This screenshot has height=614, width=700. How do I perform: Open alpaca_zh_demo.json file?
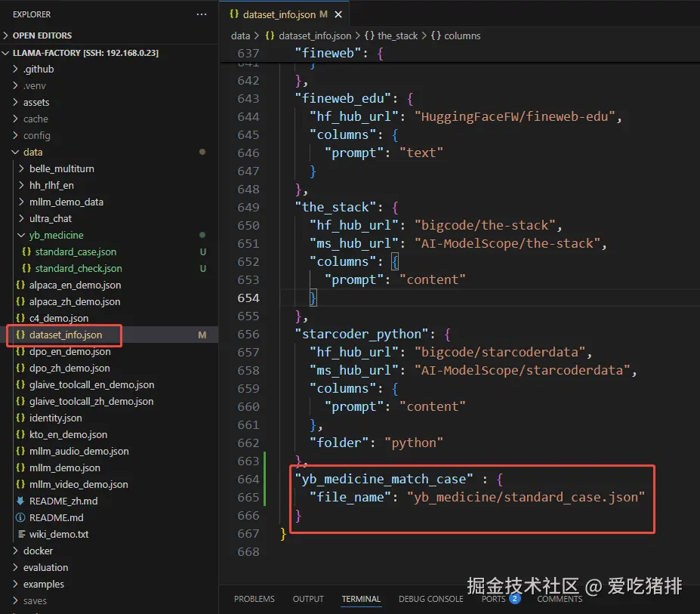[x=75, y=301]
